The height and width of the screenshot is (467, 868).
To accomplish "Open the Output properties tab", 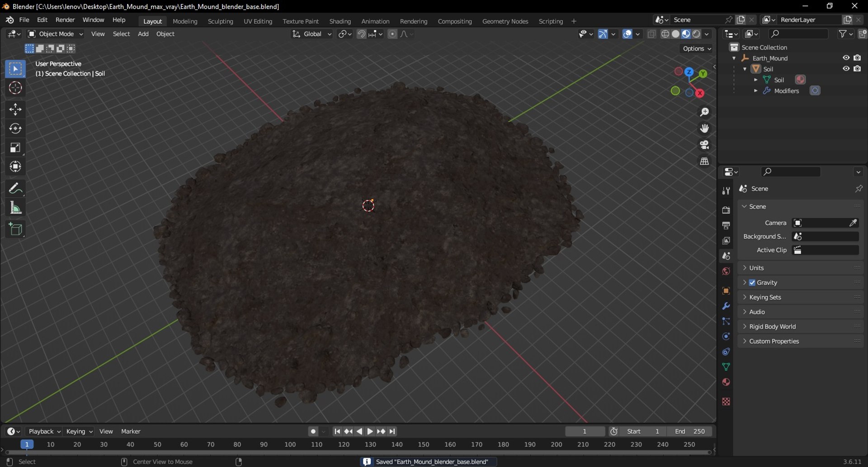I will click(726, 225).
